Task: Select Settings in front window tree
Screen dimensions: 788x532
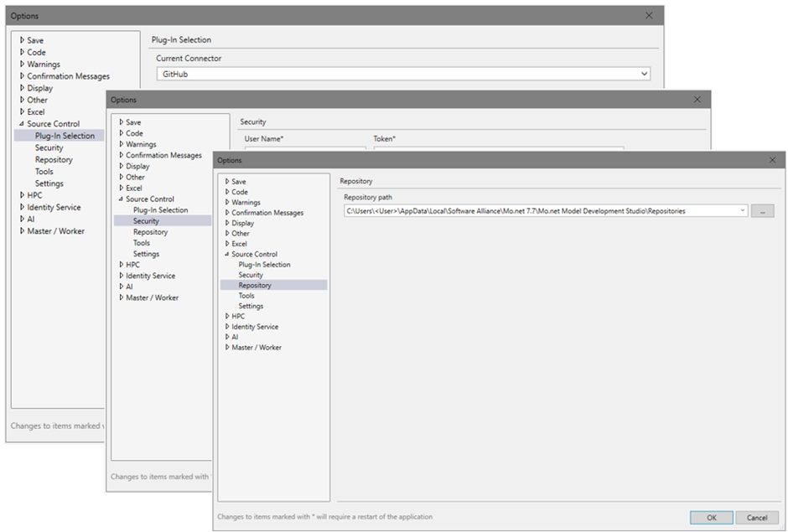Action: tap(251, 306)
